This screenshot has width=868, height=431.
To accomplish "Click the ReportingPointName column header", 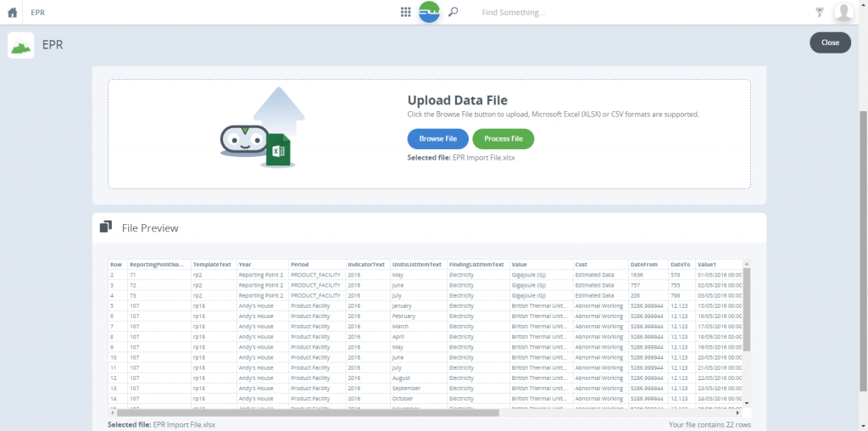I will (159, 265).
